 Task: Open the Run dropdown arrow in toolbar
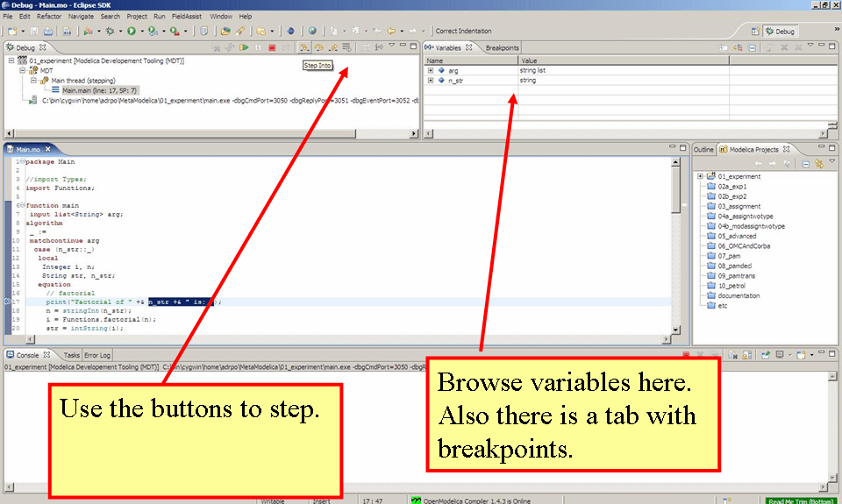(141, 31)
